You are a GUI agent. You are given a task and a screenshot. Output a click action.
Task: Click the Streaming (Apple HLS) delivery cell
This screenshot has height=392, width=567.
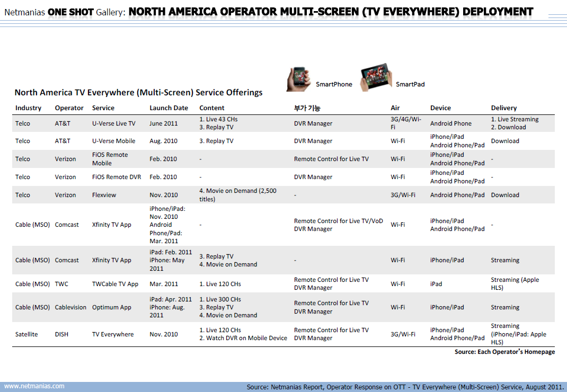click(x=515, y=283)
